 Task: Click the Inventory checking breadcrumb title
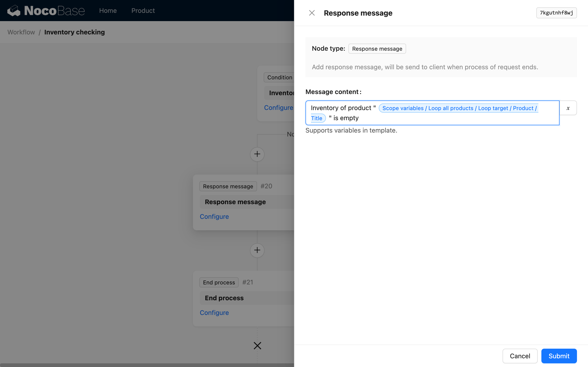74,32
